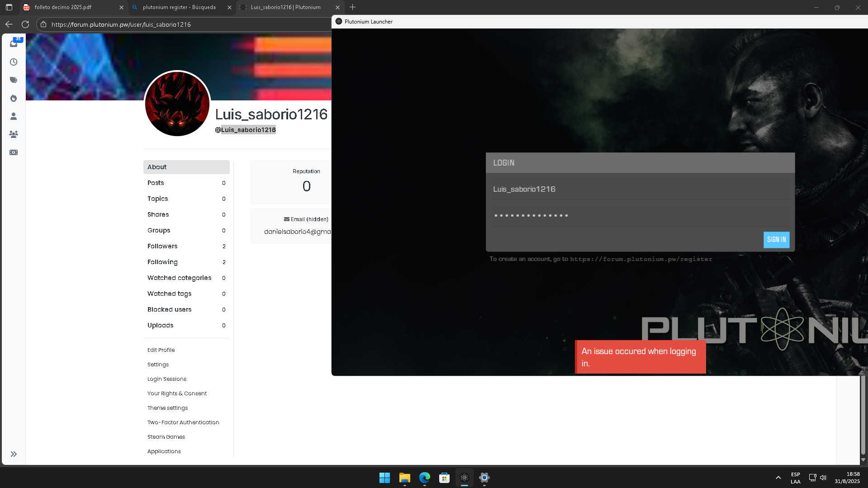This screenshot has width=868, height=488.
Task: Open the Groups people icon in forum sidebar
Action: pyautogui.click(x=14, y=134)
